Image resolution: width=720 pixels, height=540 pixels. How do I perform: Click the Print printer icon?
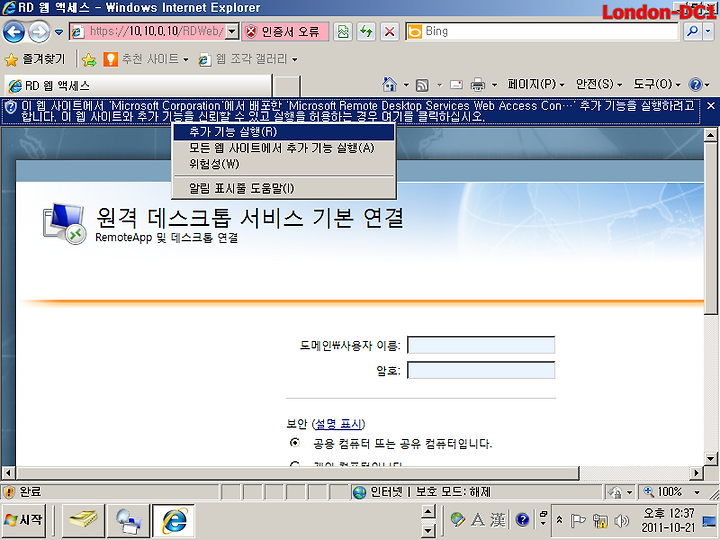click(x=478, y=84)
